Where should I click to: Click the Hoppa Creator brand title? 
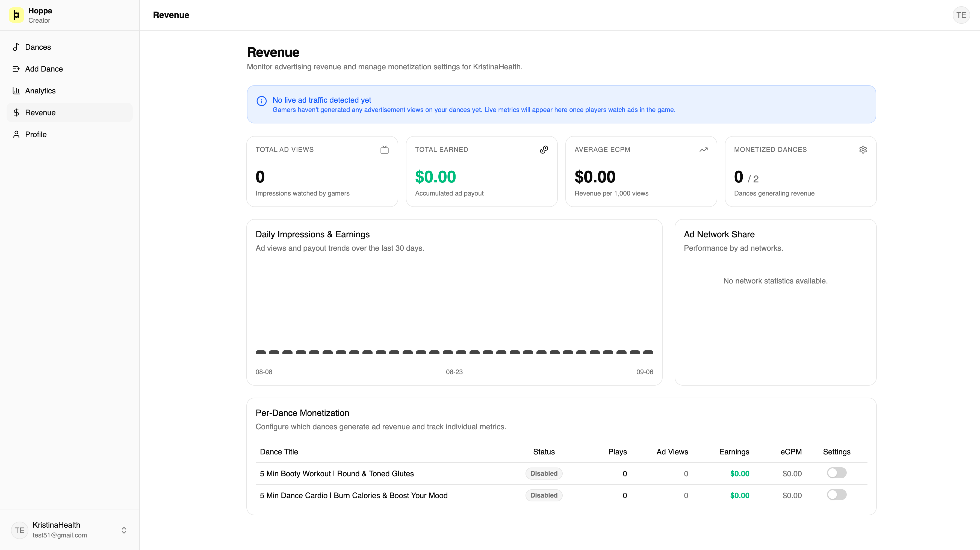pyautogui.click(x=40, y=15)
